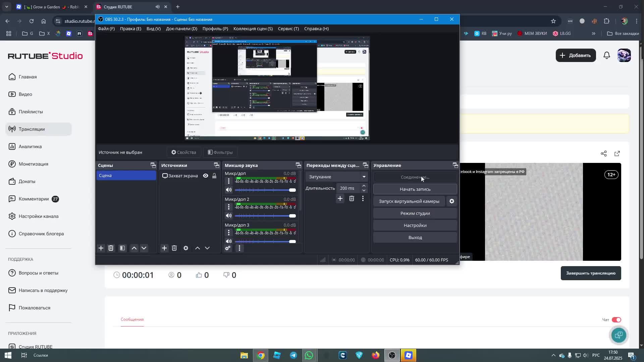This screenshot has height=362, width=644.
Task: Increase transition duration with up stepper
Action: (x=364, y=186)
